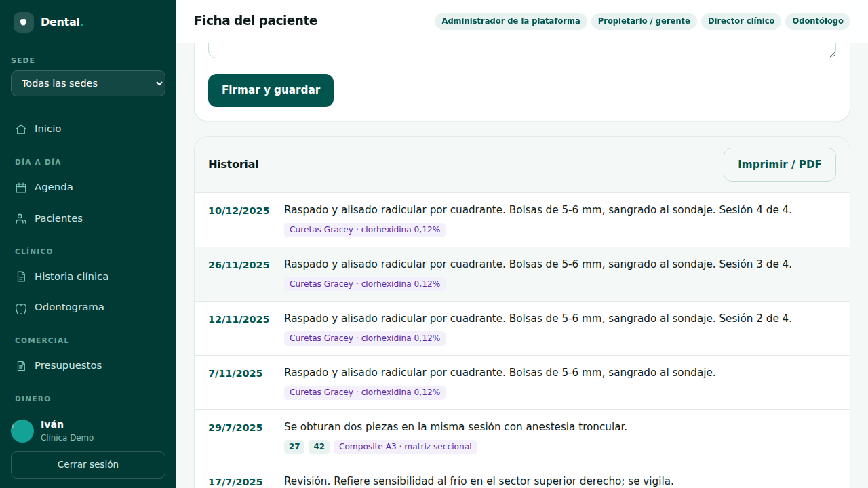Screen dimensions: 868x488
Task: Click the 29/7/2025 history date
Action: pos(235,428)
